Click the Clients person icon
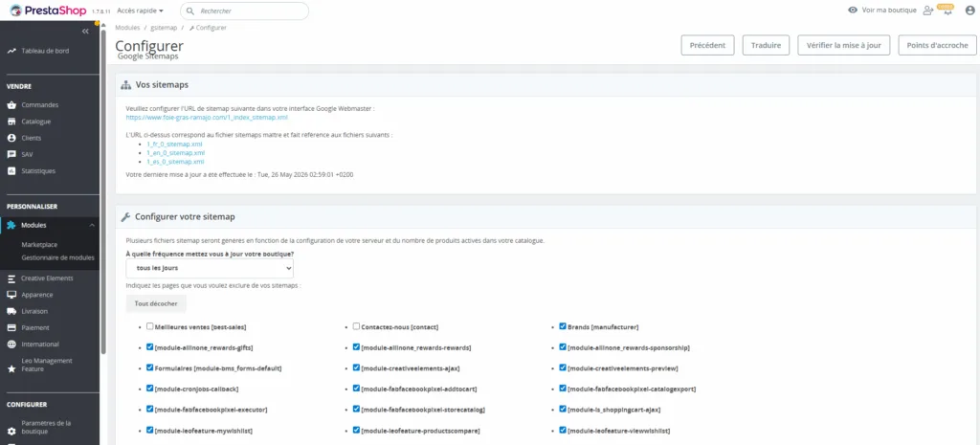Screen dimensions: 980x445 point(11,138)
